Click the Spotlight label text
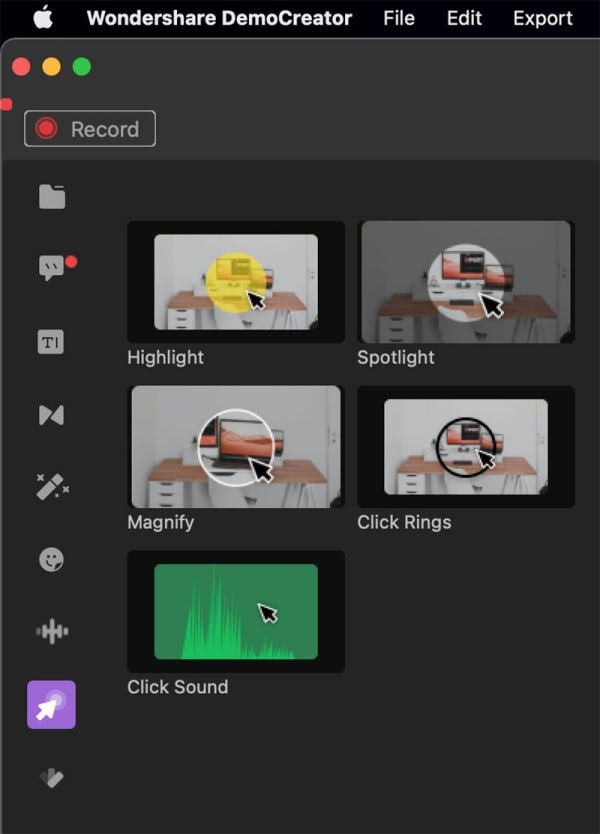The height and width of the screenshot is (834, 600). tap(396, 357)
